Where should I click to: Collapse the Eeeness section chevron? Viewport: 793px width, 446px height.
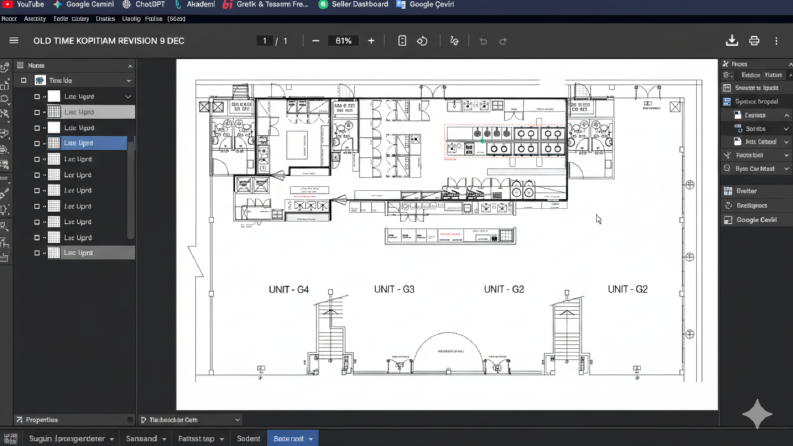[x=786, y=115]
